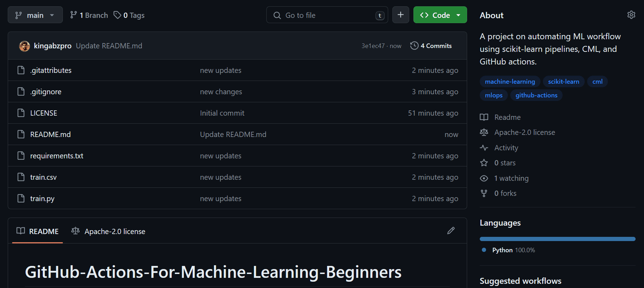Click the Python language progress bar

[557, 239]
